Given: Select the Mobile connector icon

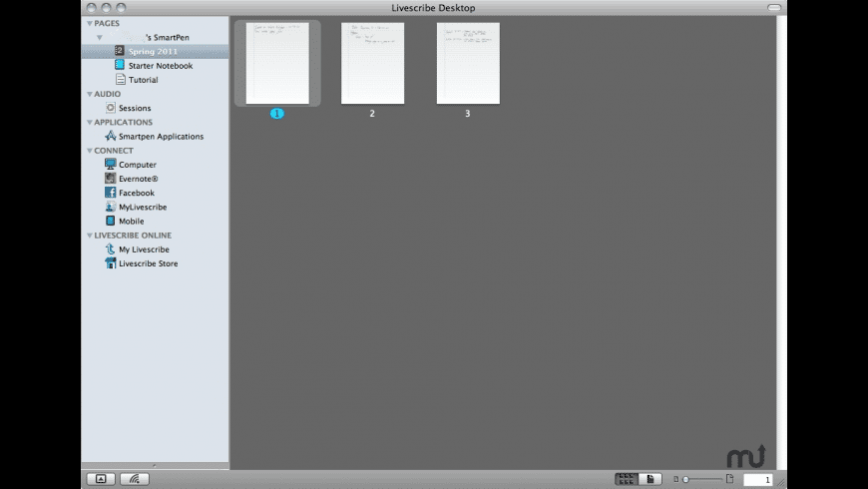Looking at the screenshot, I should [110, 221].
